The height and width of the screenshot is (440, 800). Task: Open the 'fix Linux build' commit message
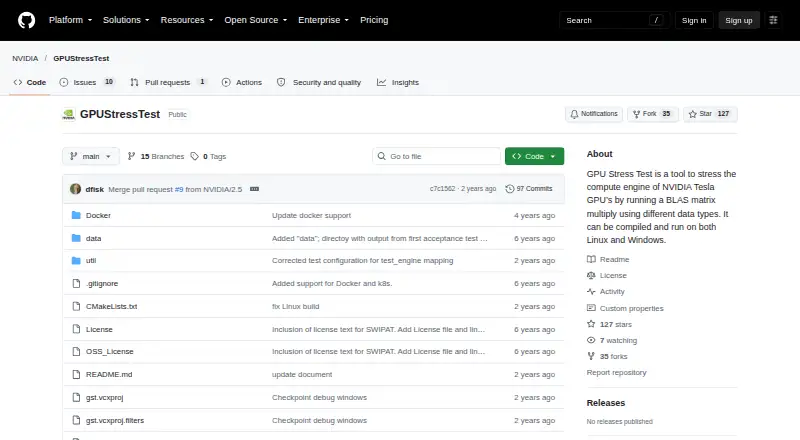point(295,307)
